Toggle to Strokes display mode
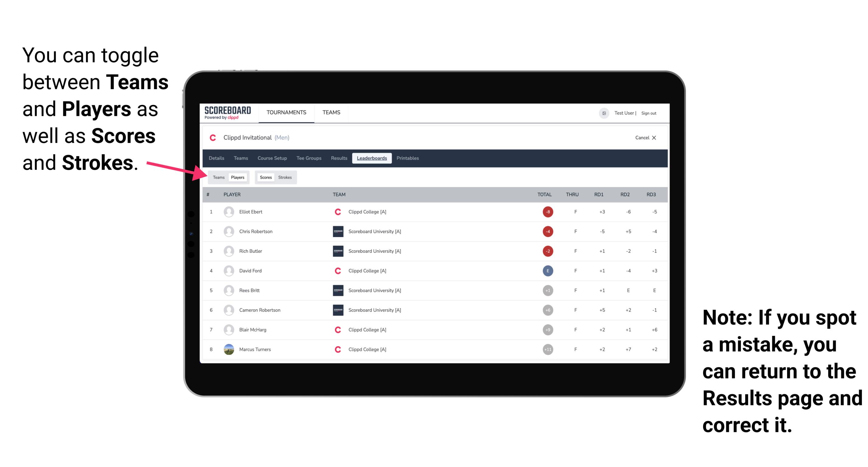Screen dimensions: 868x467 tap(285, 177)
